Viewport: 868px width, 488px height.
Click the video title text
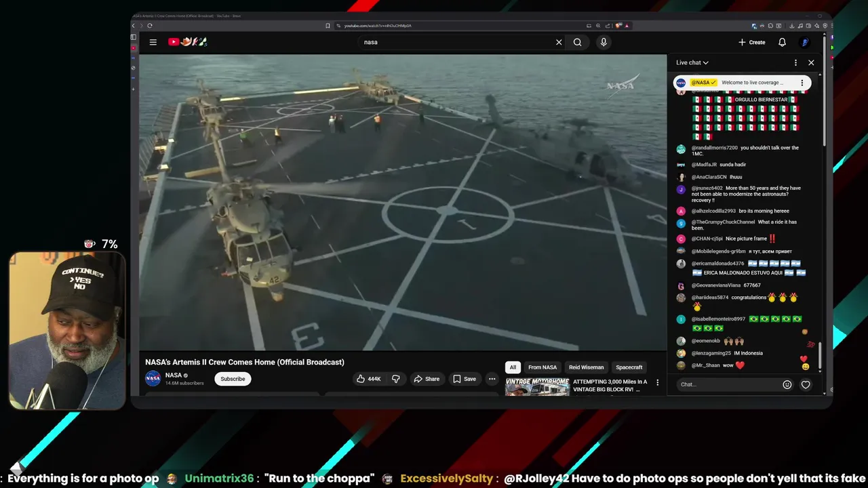pos(245,362)
